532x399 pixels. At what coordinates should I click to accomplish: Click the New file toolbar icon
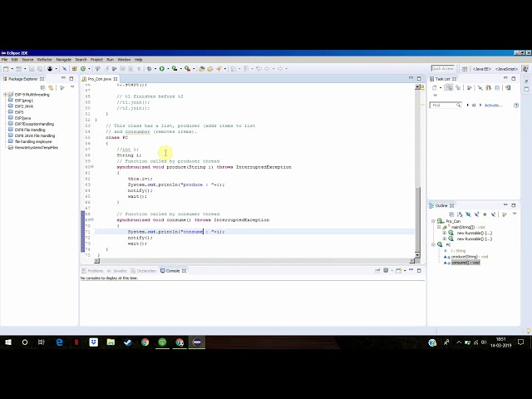coord(6,69)
